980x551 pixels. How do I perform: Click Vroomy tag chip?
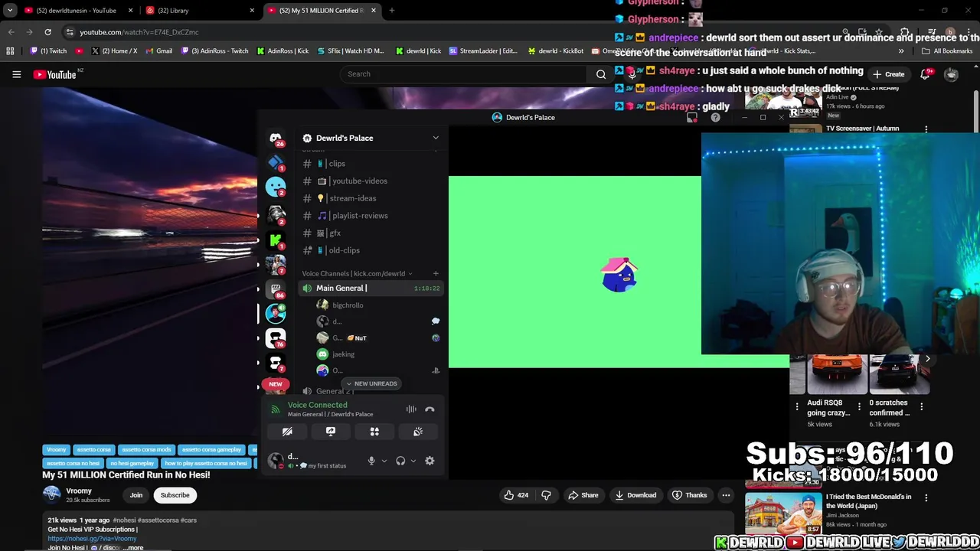pos(57,449)
